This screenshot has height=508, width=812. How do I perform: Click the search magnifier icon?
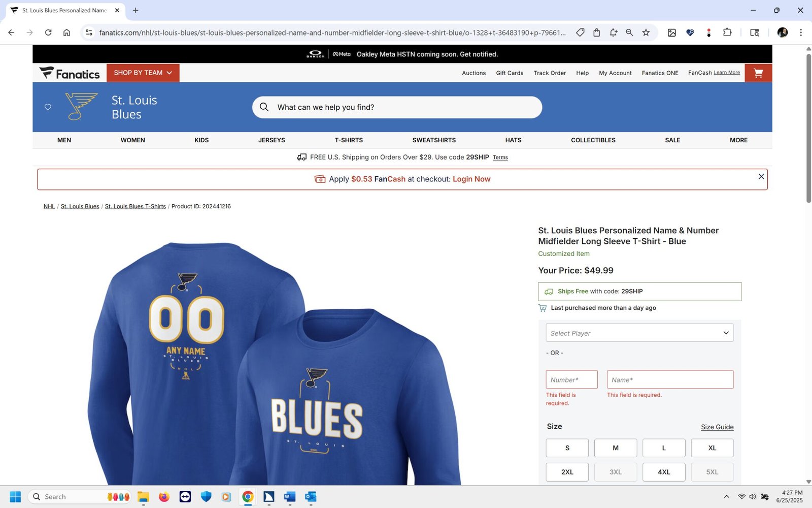(x=264, y=107)
